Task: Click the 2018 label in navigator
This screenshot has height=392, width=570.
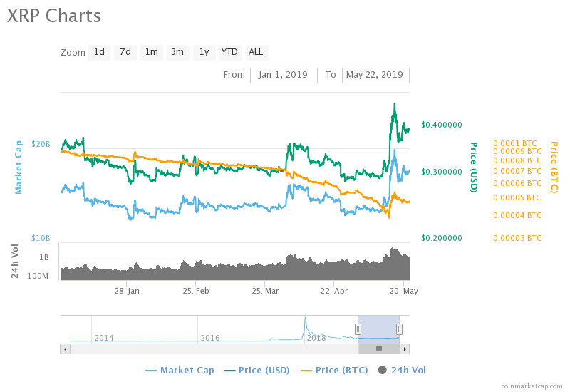Action: click(316, 338)
